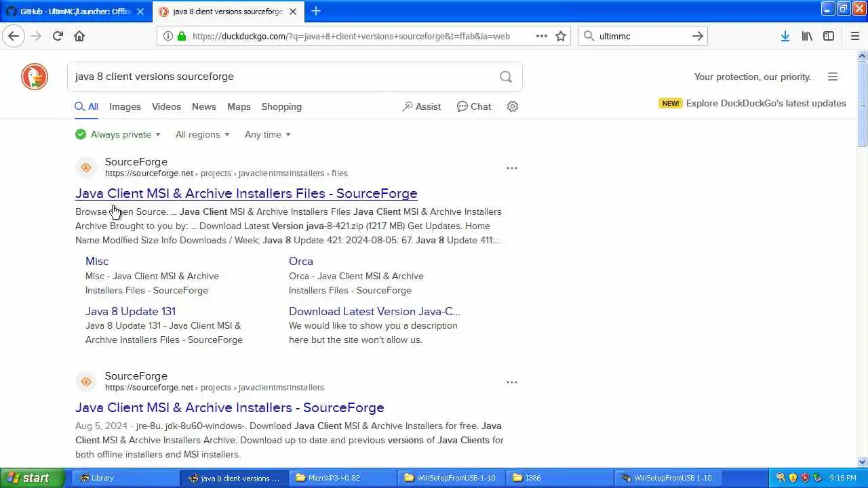Bookmark this page with the star icon

tap(561, 36)
